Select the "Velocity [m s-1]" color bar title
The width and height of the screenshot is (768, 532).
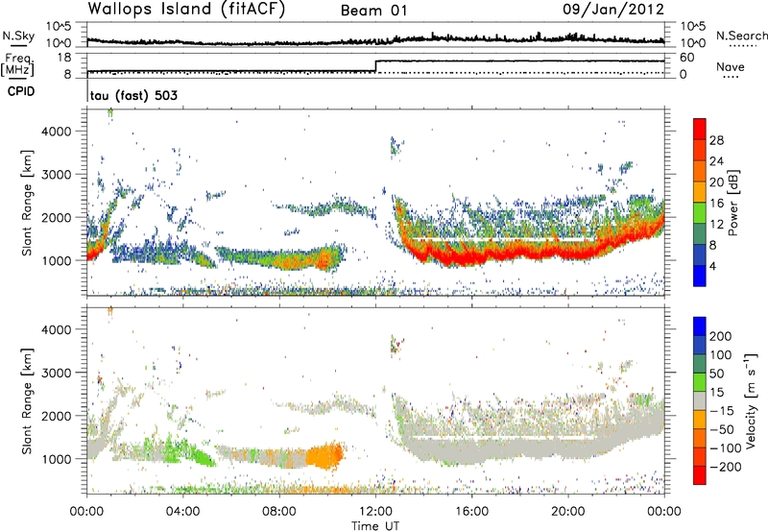point(751,400)
